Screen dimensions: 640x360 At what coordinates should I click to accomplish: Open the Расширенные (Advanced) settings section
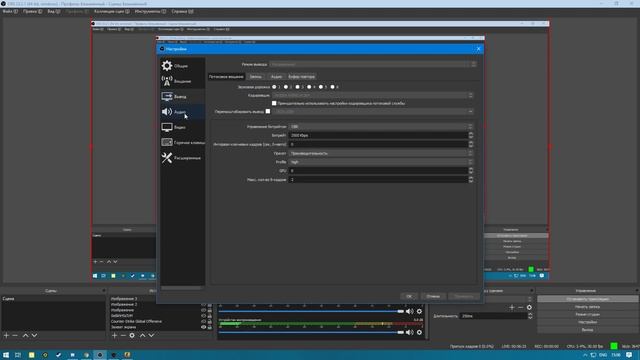click(182, 158)
